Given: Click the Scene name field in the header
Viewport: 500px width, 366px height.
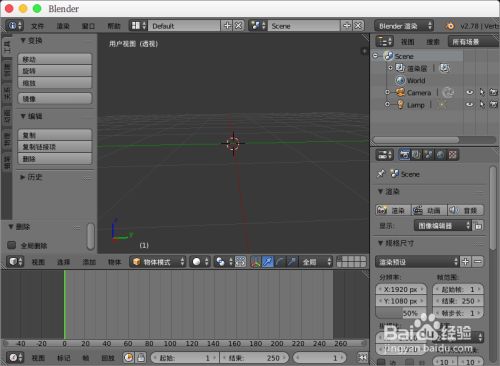Looking at the screenshot, I should [304, 26].
